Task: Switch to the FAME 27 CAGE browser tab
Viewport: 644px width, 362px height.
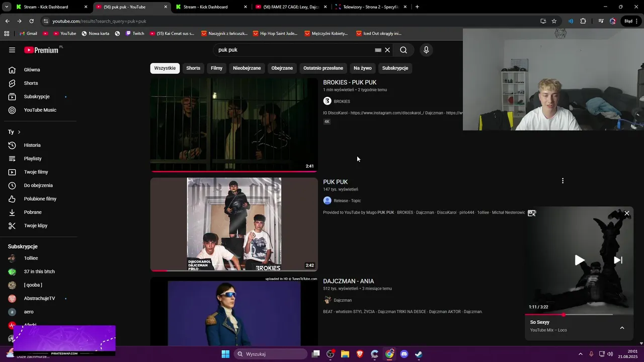Action: [291, 7]
